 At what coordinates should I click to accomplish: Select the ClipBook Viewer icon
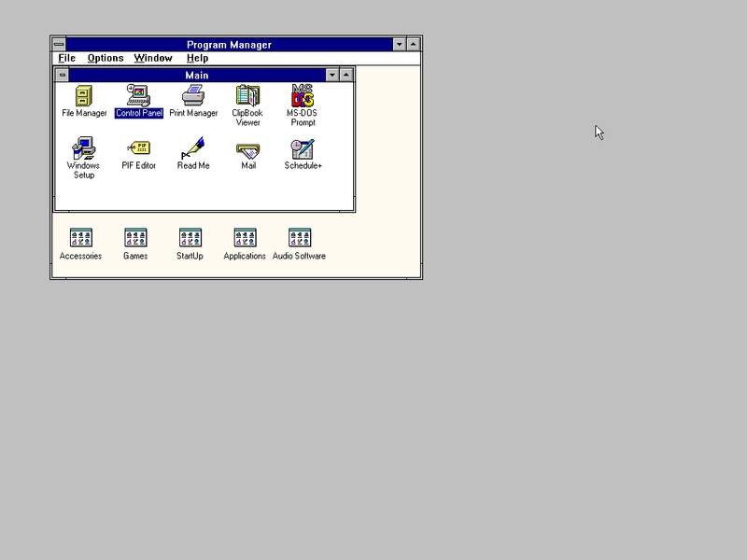tap(247, 96)
